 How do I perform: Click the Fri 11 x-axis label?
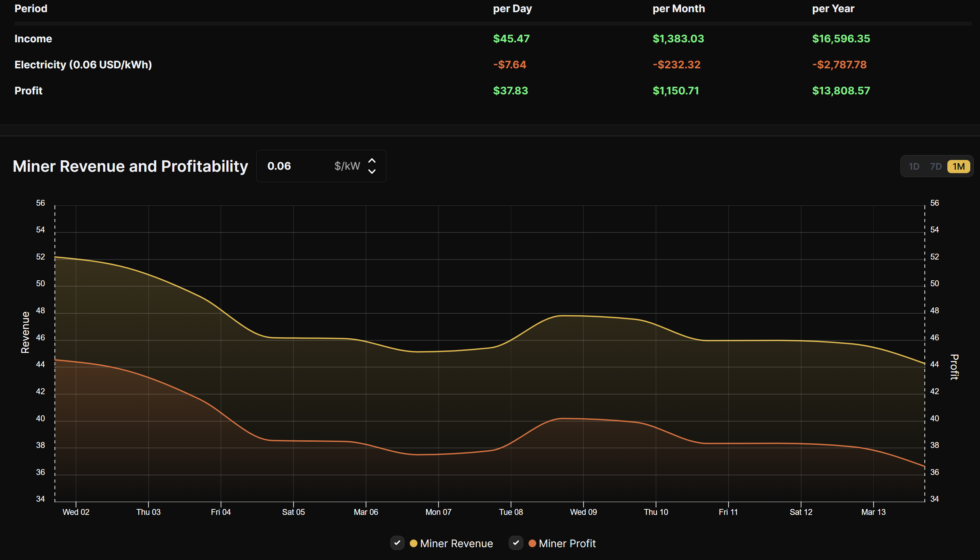click(x=728, y=512)
